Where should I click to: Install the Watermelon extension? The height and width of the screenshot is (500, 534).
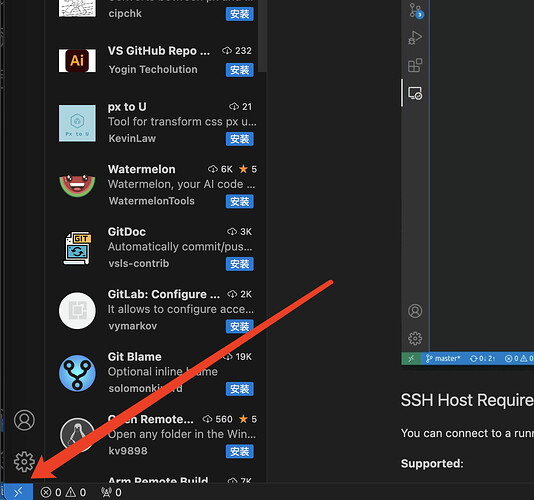(240, 202)
